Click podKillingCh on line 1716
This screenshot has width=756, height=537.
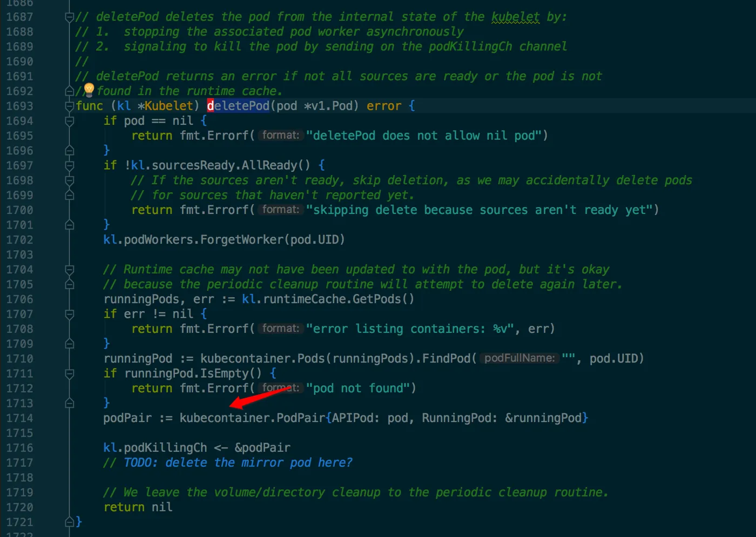tap(165, 447)
